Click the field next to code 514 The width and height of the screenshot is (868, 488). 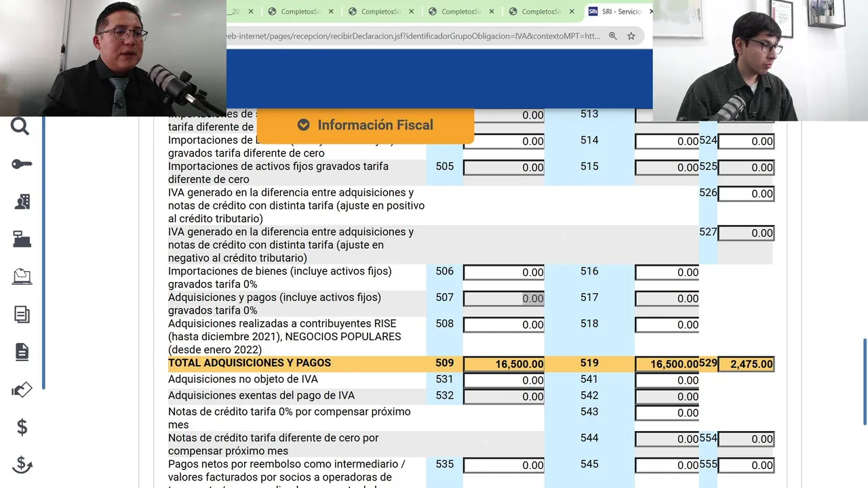click(667, 141)
